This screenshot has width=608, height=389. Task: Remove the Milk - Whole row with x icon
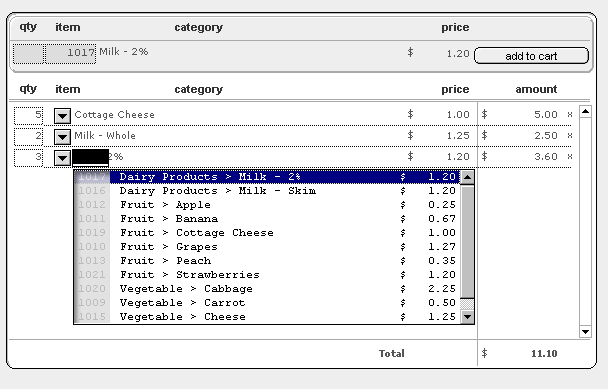coord(570,135)
